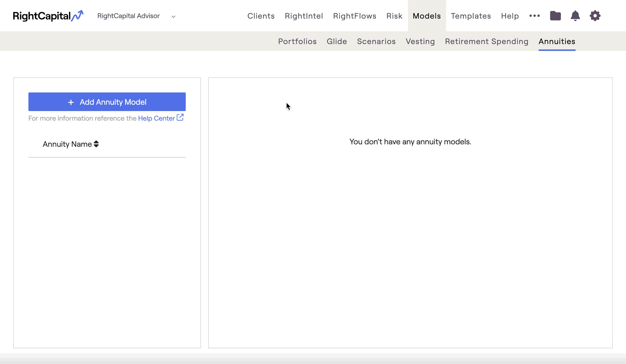Click Add Annuity Model button

(107, 102)
